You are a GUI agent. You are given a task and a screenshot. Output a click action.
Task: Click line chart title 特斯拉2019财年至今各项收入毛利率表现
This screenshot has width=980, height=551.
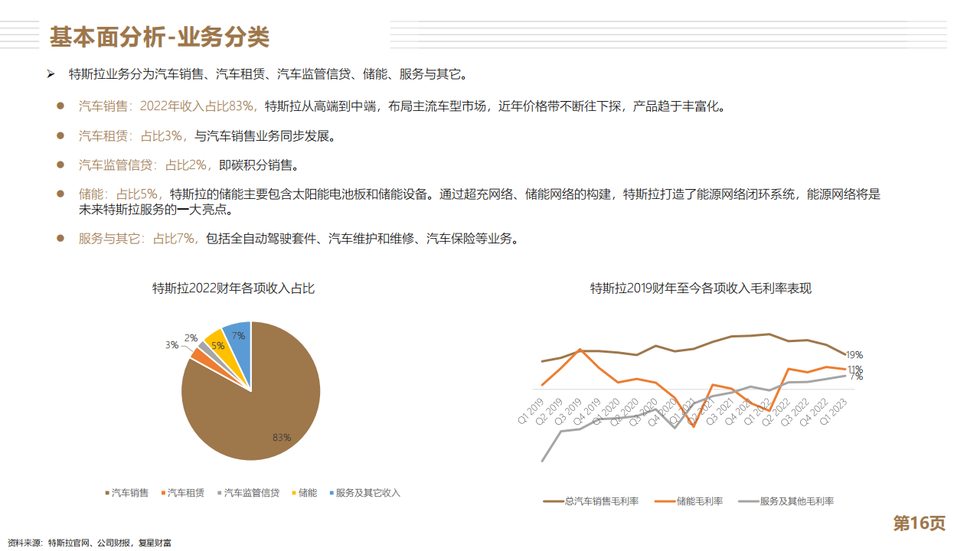701,289
